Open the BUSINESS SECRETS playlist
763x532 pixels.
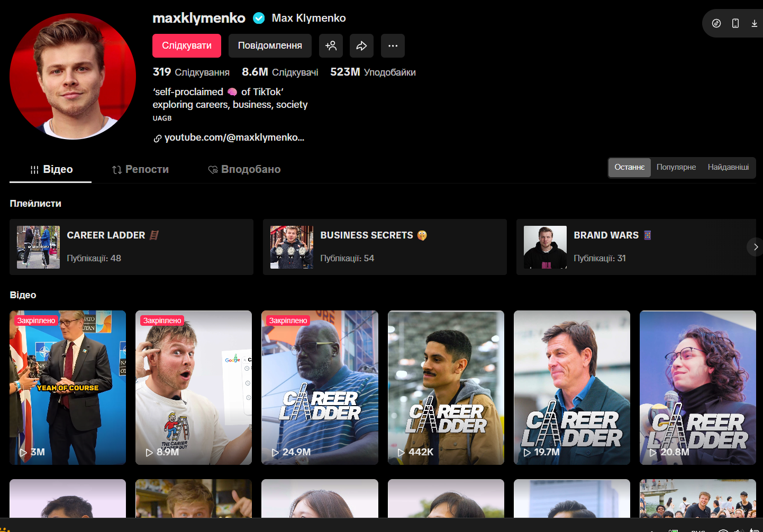pyautogui.click(x=385, y=247)
